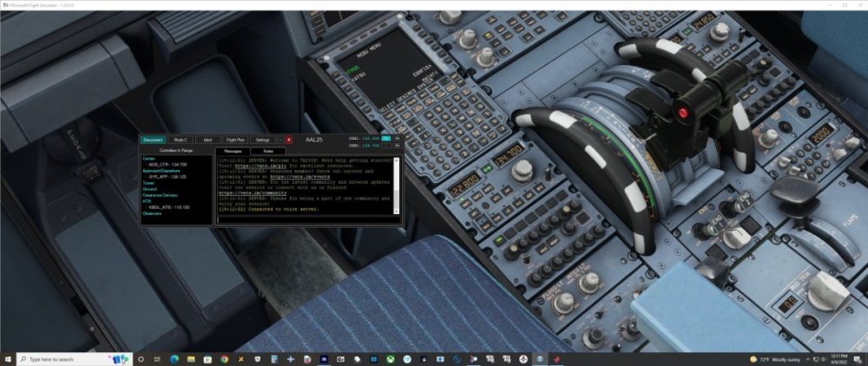Select SYR_APP - 126.125 controller
The image size is (868, 366).
coord(168,177)
